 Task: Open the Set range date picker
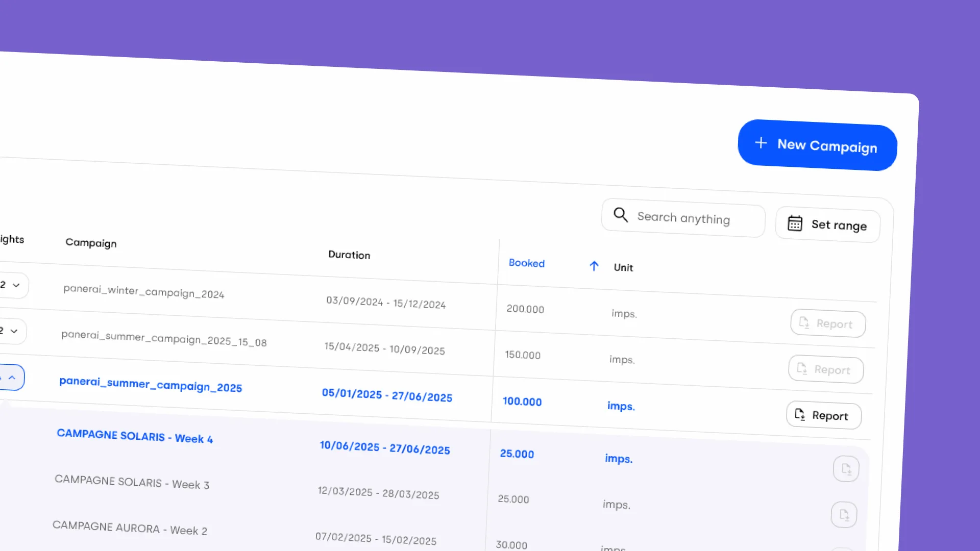tap(828, 224)
